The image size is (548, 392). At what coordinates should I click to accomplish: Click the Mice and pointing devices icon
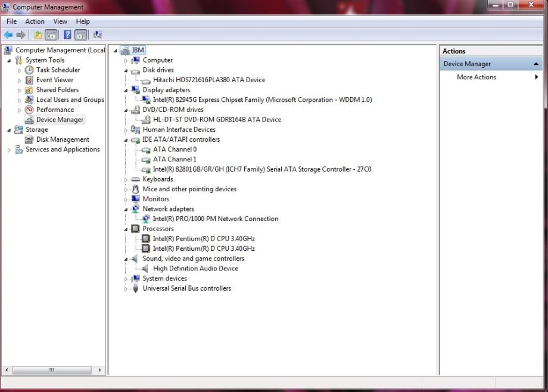point(136,189)
